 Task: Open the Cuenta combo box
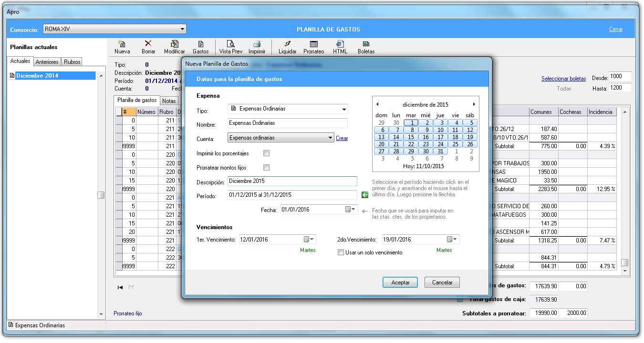pos(330,138)
